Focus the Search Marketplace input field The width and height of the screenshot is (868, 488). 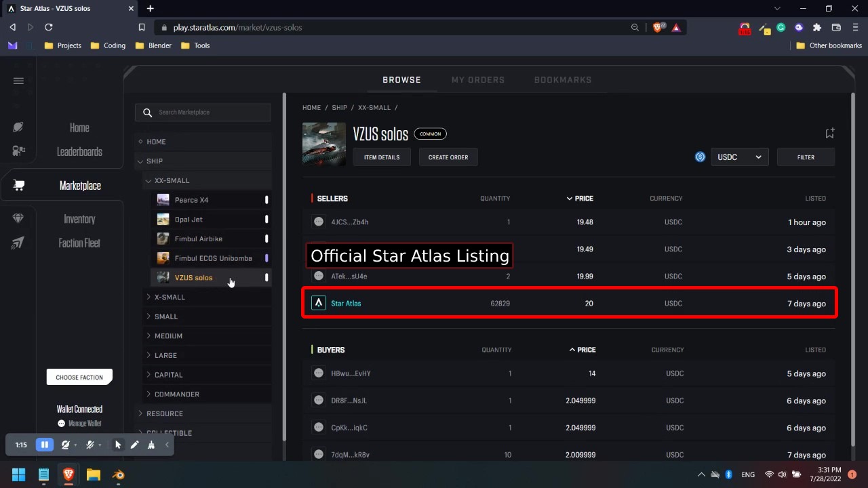pos(203,113)
